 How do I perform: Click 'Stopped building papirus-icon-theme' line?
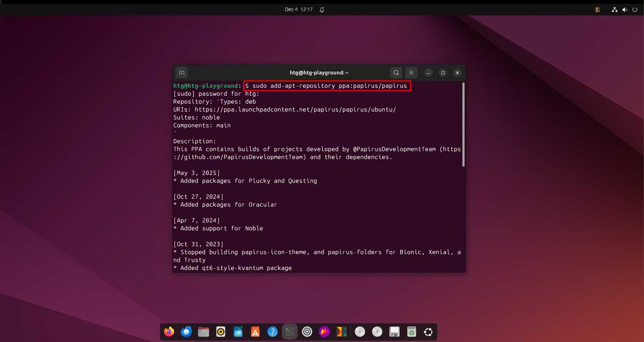pos(317,252)
